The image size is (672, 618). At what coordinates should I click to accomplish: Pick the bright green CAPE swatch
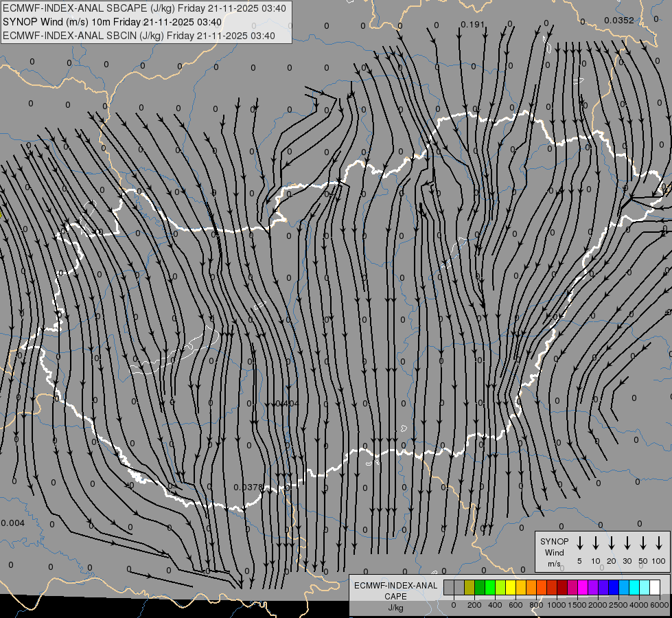pos(490,587)
